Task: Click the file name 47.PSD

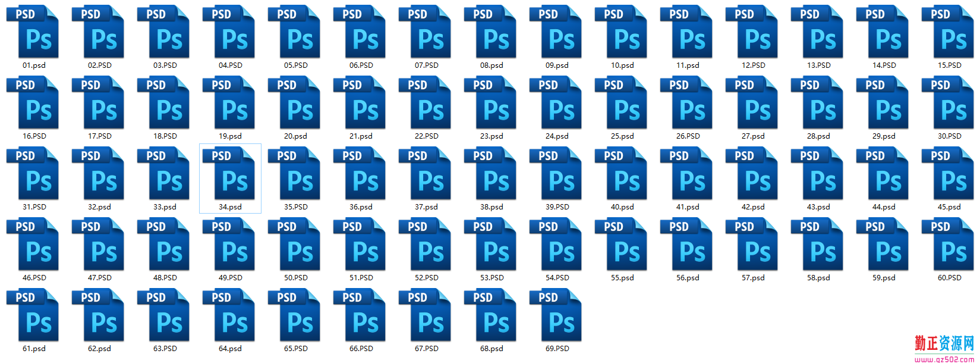Action: [x=100, y=278]
